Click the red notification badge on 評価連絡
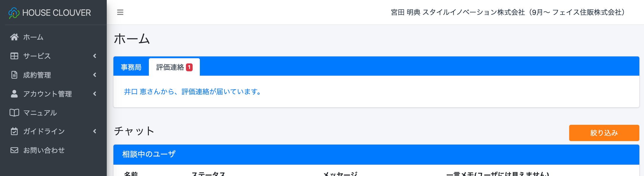The height and width of the screenshot is (176, 644). click(x=189, y=67)
